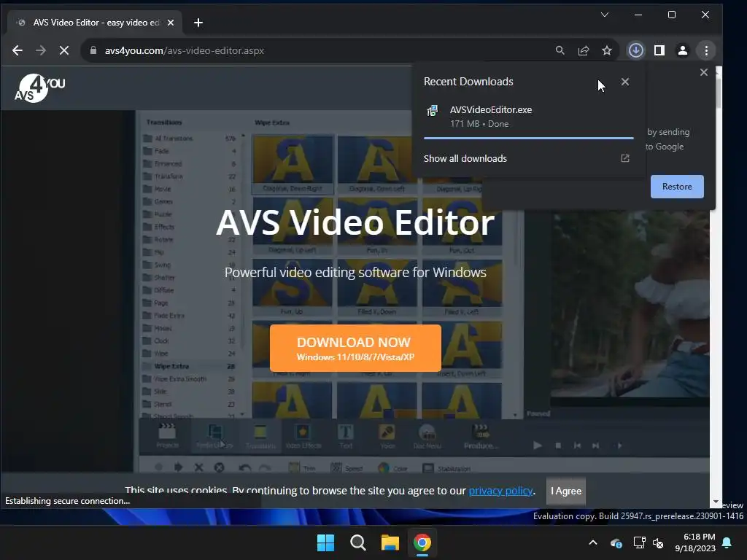Open a new tab with plus button
Screen dimensions: 747x560
198,23
